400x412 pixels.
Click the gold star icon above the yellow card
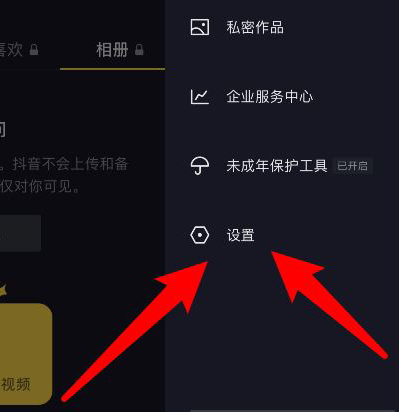(3, 291)
